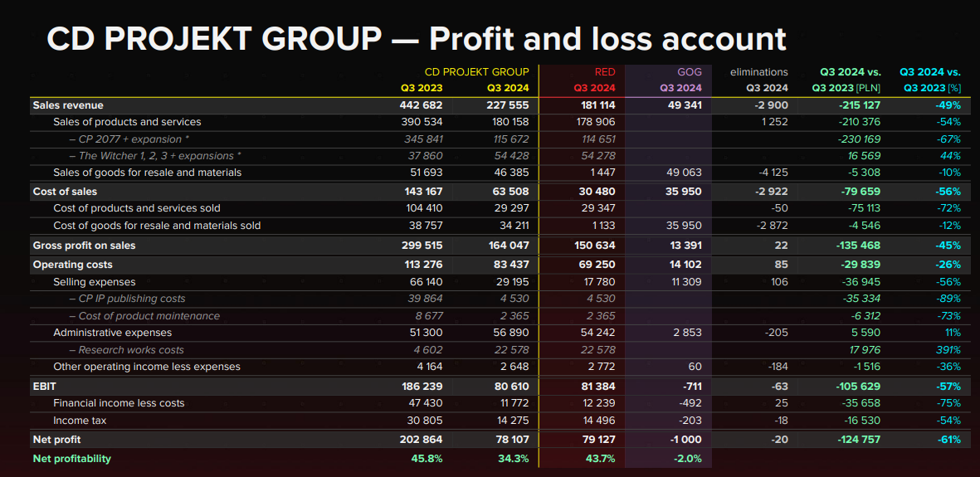Click the 45.8% net profitability value
The image size is (980, 477).
[x=427, y=459]
